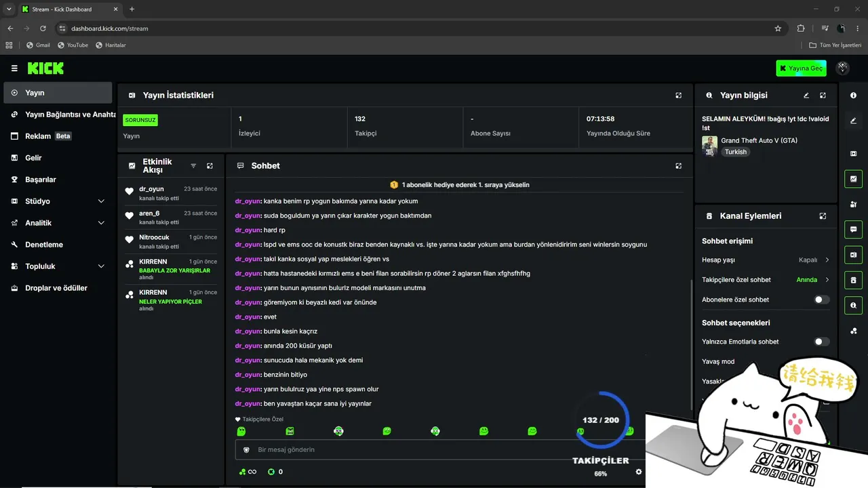Toggle Yalnızca Emotlarla sohbet switch
This screenshot has height=488, width=868.
pyautogui.click(x=821, y=342)
